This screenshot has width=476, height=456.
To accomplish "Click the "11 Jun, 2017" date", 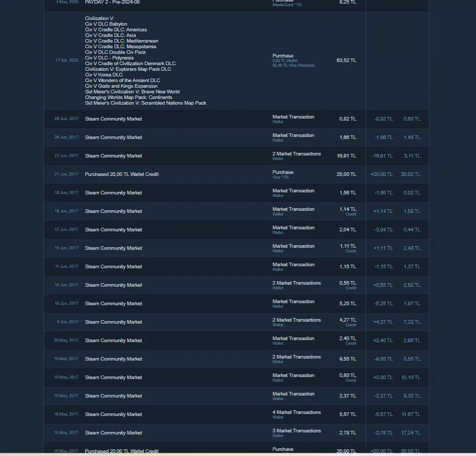I will (67, 267).
